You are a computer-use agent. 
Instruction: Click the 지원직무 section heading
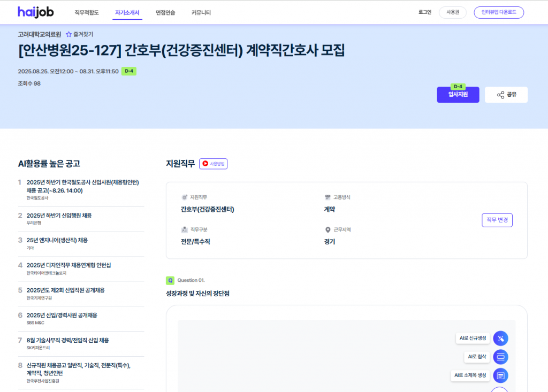tap(180, 164)
